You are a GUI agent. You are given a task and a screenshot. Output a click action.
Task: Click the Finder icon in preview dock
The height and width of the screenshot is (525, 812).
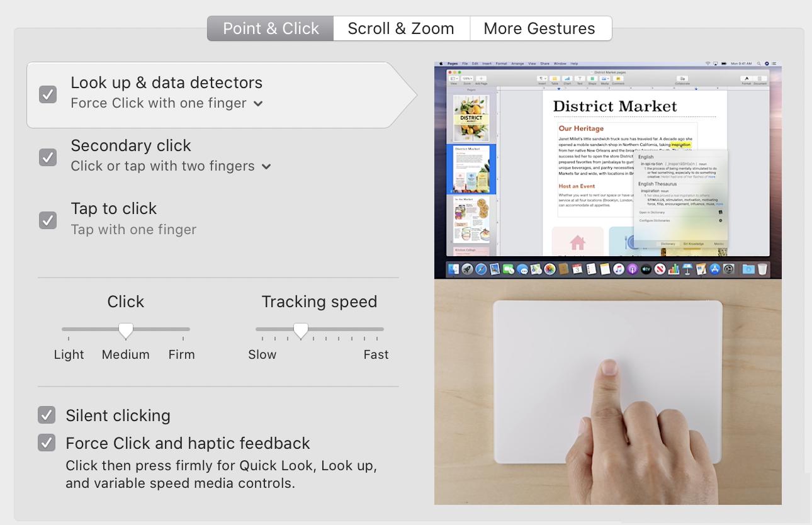[x=454, y=269]
